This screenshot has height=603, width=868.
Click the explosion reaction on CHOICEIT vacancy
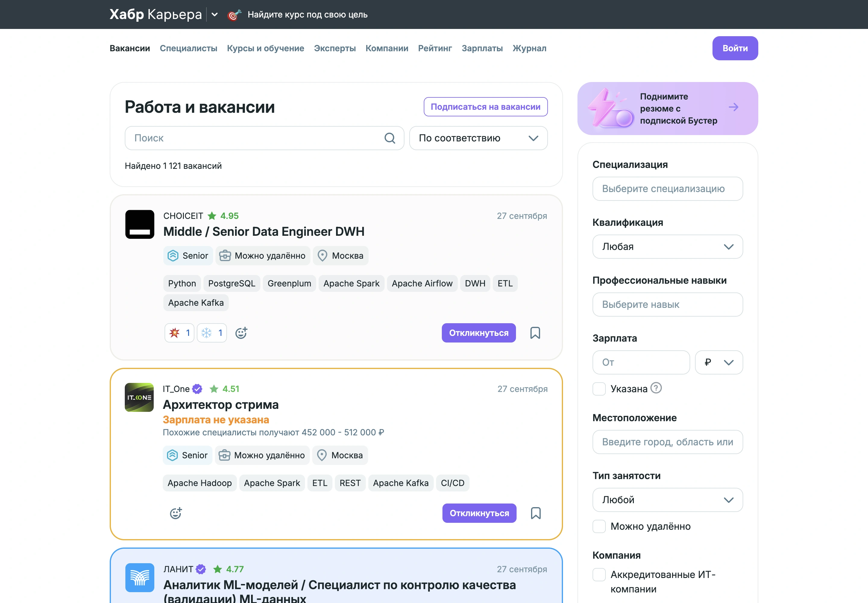click(179, 333)
